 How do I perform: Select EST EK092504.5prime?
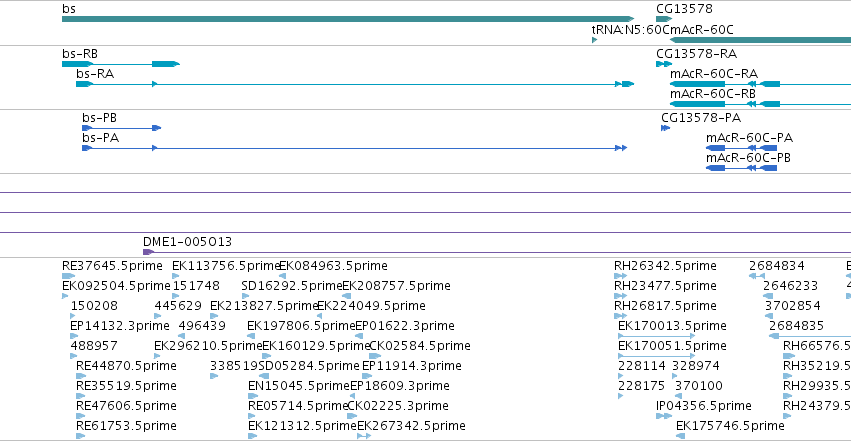[116, 286]
